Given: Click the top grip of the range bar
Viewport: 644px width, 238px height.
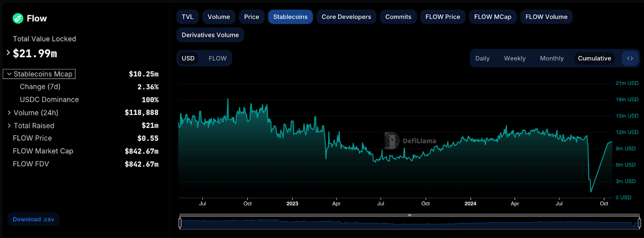Looking at the screenshot, I should (x=409, y=215).
